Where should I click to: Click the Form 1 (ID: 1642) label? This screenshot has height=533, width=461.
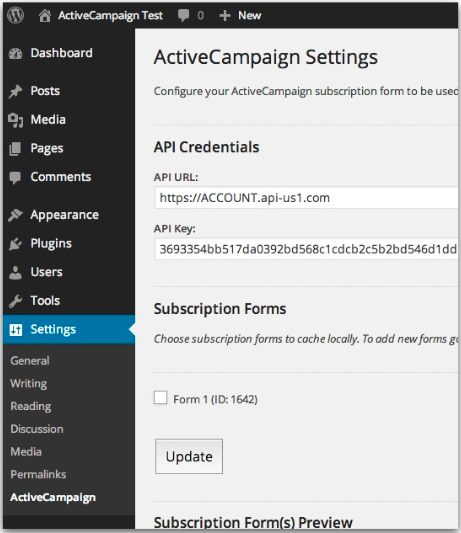coord(215,399)
